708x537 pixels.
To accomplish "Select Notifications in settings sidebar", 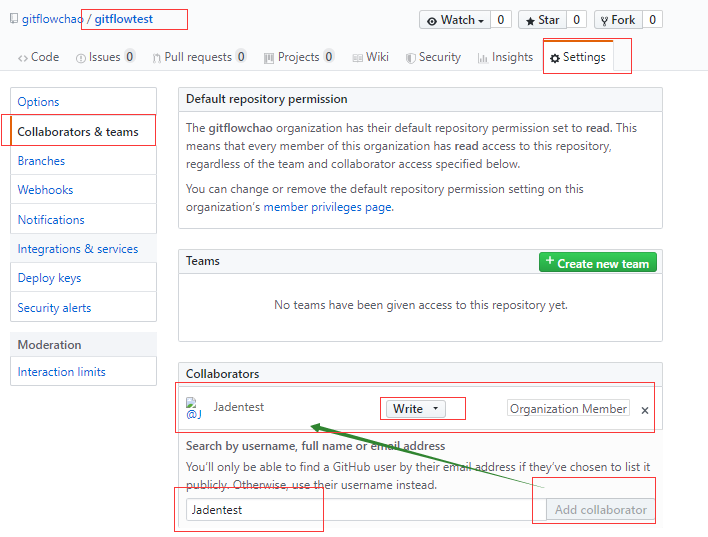I will pos(84,219).
